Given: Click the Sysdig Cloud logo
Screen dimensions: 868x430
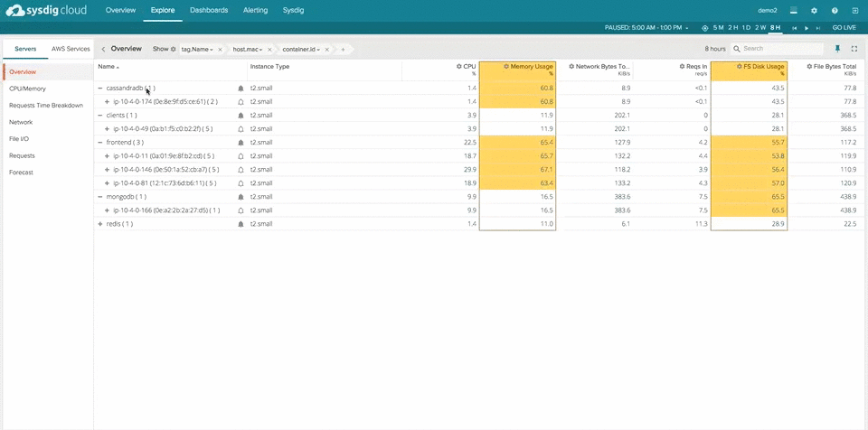Looking at the screenshot, I should point(46,11).
